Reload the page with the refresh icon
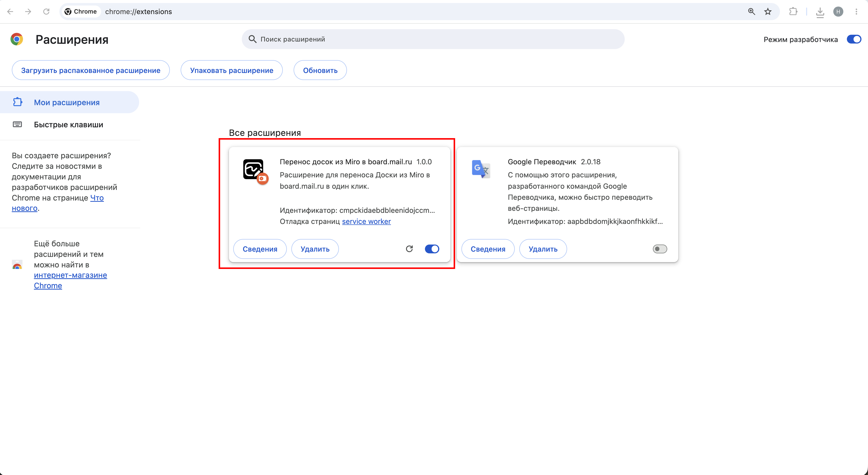 (47, 12)
